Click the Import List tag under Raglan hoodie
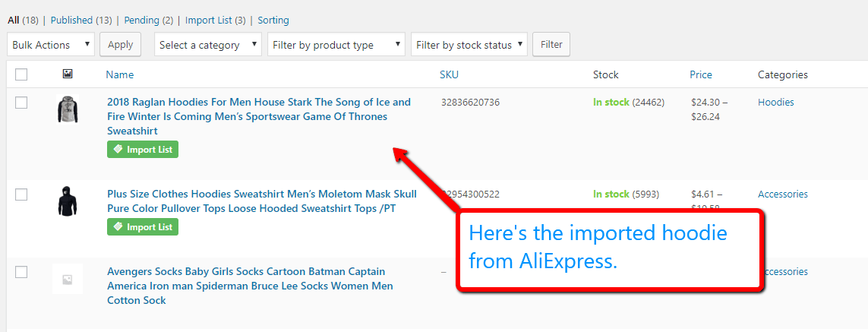The image size is (868, 332). (x=143, y=150)
